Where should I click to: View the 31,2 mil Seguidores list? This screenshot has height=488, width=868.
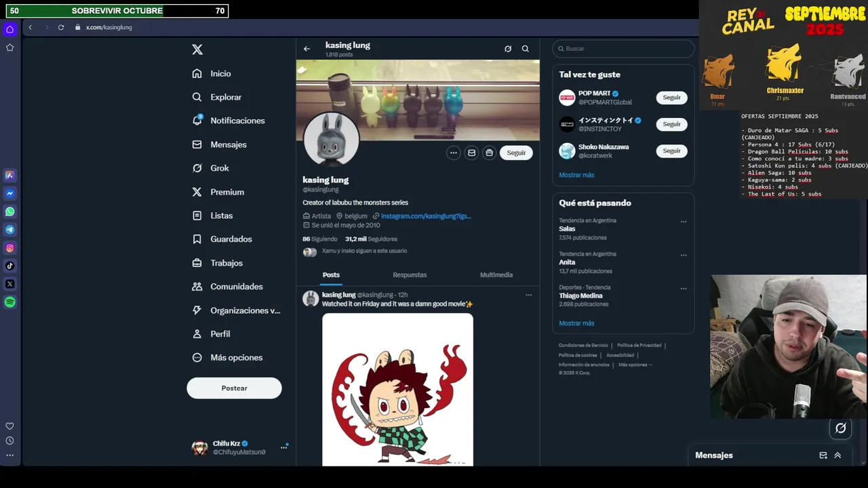click(x=371, y=239)
